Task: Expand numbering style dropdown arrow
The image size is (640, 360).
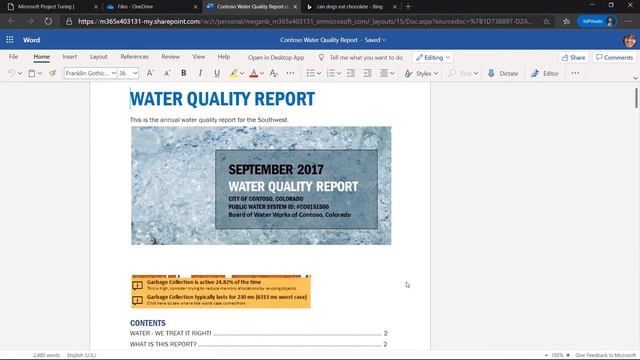Action: [339, 73]
